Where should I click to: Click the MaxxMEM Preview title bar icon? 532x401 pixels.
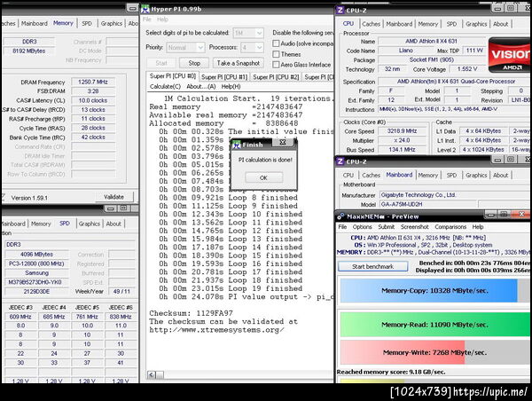click(340, 216)
